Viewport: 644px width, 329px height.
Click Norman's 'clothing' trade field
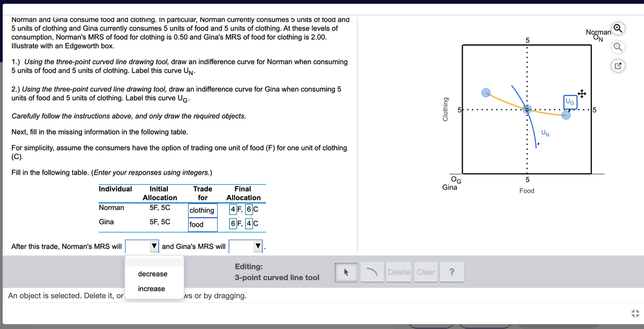pos(202,210)
